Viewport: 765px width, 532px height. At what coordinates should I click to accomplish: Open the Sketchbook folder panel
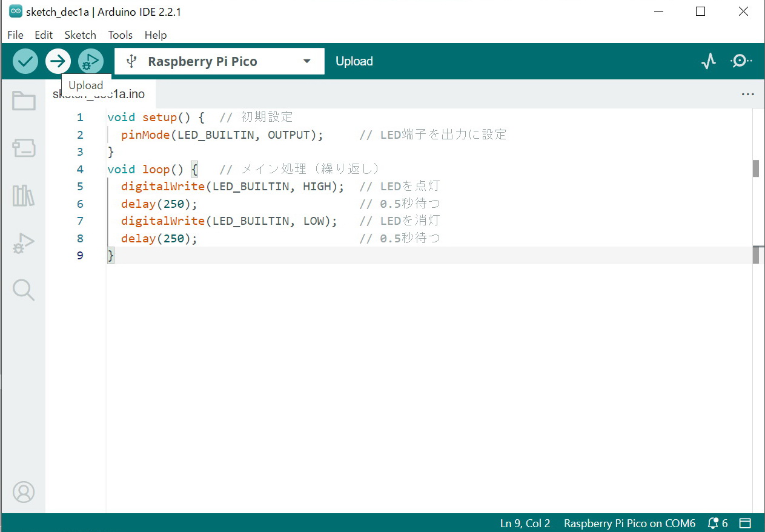coord(24,101)
